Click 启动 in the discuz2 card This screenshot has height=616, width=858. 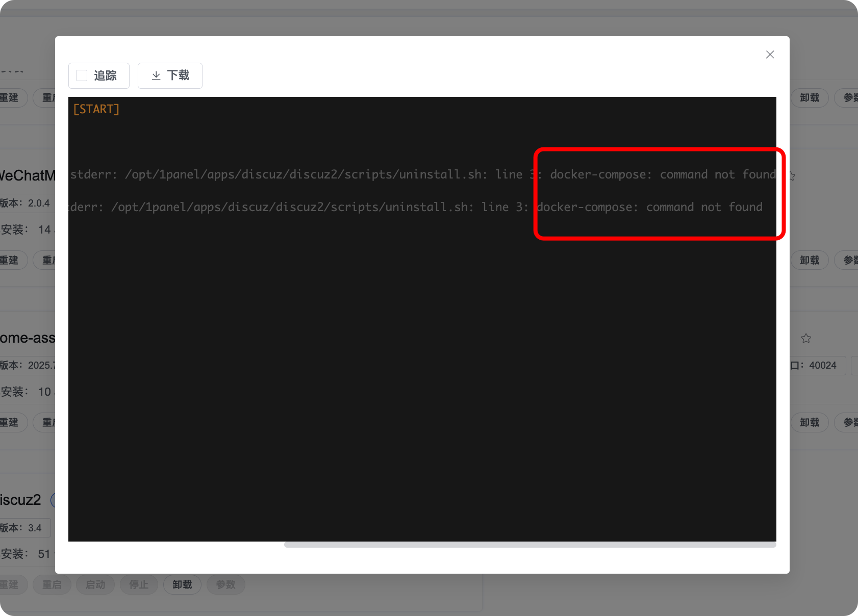pyautogui.click(x=95, y=584)
